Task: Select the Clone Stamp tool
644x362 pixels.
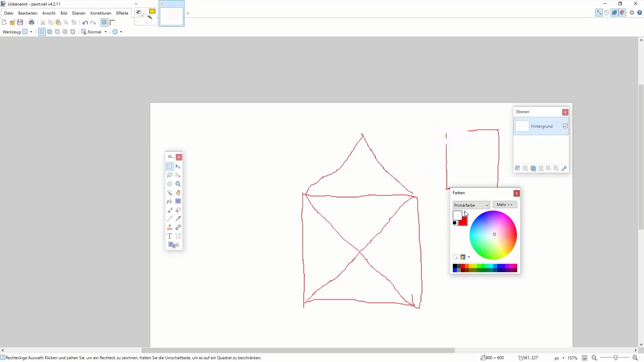Action: click(170, 227)
